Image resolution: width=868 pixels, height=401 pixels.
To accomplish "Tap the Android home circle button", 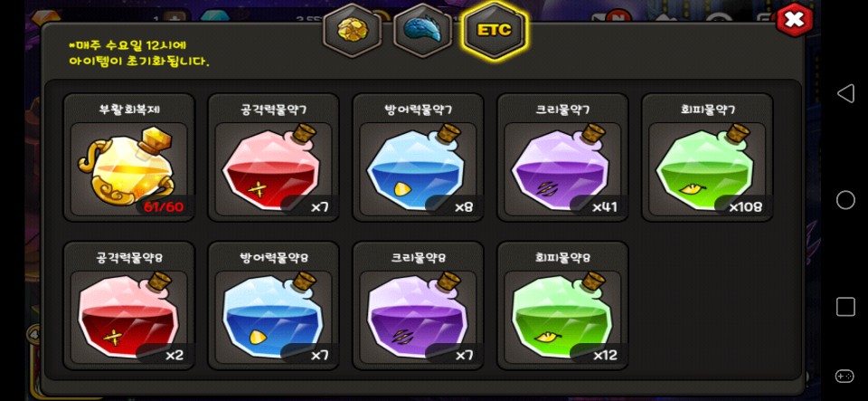I will tap(845, 200).
